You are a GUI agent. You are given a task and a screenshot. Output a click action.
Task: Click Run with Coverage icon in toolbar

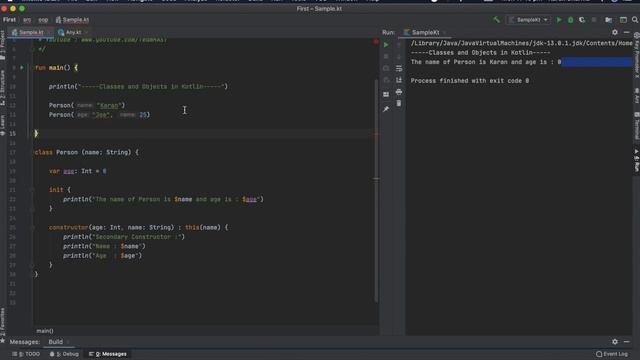coord(582,20)
